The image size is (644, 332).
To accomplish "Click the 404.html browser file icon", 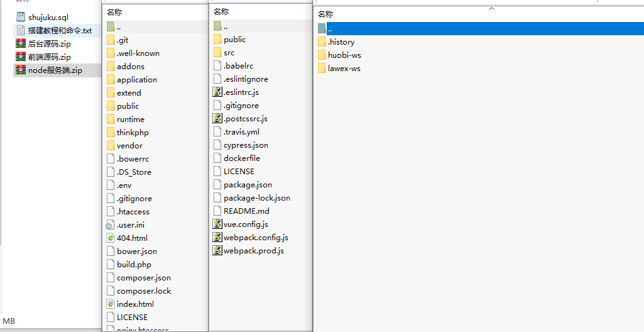I will pyautogui.click(x=110, y=238).
